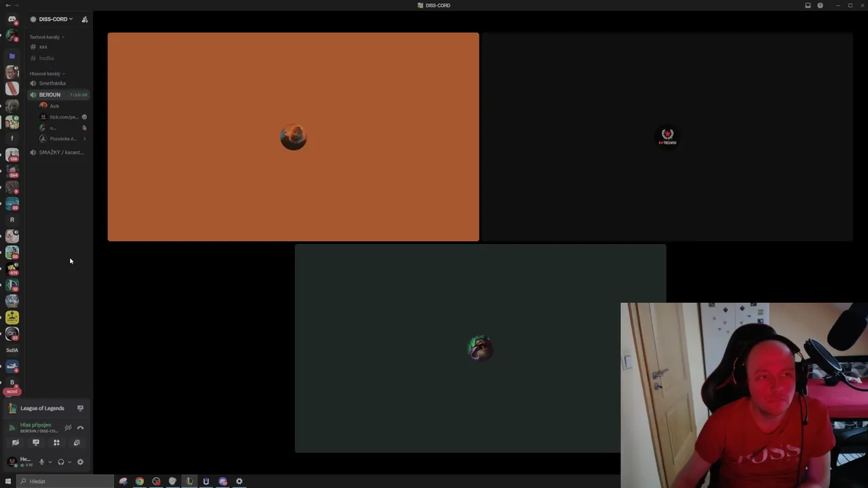868x488 pixels.
Task: Open Google Chrome from the taskbar
Action: [x=140, y=481]
